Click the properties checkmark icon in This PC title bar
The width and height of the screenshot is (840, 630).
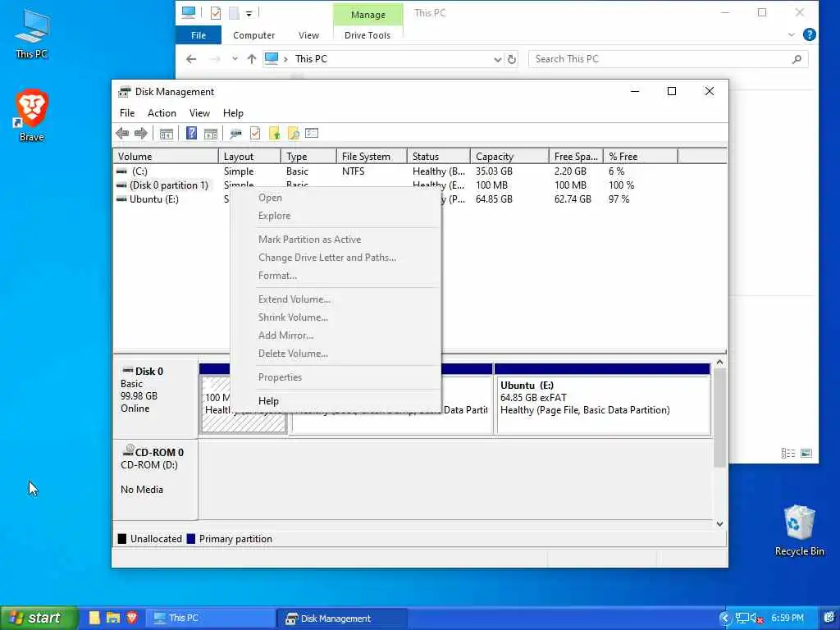coord(216,13)
